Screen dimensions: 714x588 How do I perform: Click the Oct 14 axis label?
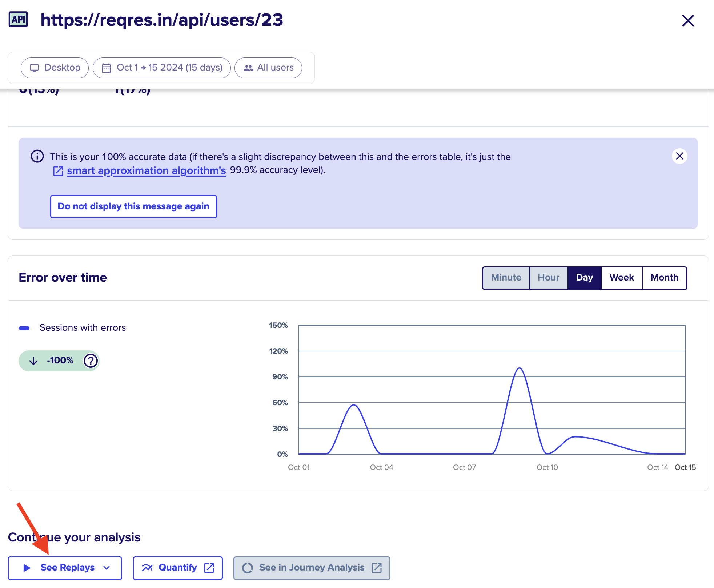pyautogui.click(x=658, y=467)
